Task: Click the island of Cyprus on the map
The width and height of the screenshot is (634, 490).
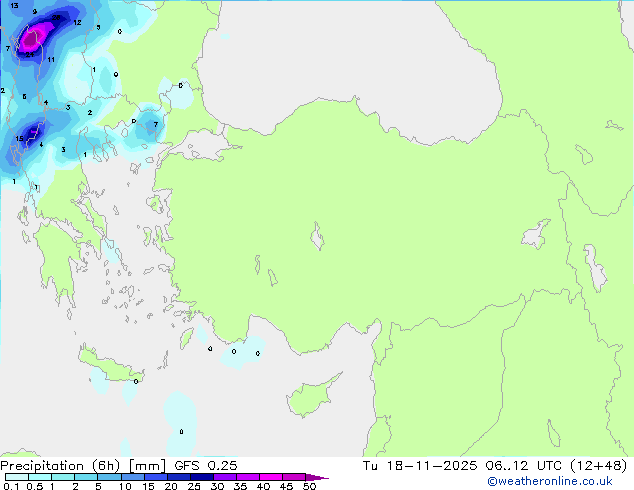Action: tap(311, 397)
